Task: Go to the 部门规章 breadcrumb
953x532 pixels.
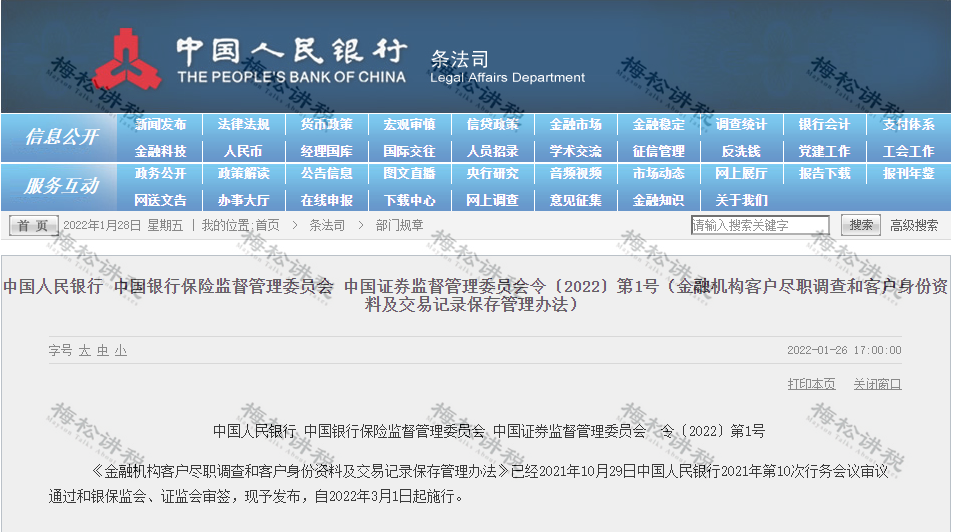Action: 399,226
